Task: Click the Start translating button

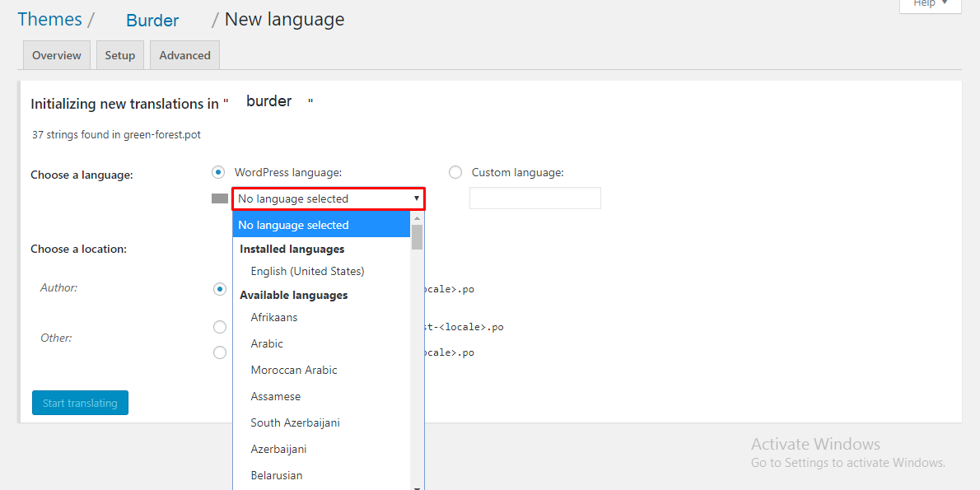Action: (x=80, y=404)
